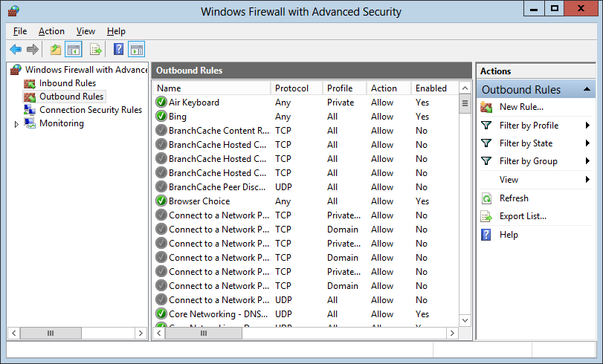Open the View submenu arrow in Actions
The width and height of the screenshot is (603, 364).
587,180
